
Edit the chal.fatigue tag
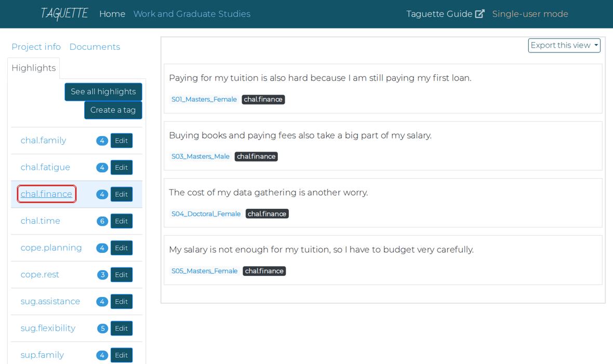coord(121,167)
